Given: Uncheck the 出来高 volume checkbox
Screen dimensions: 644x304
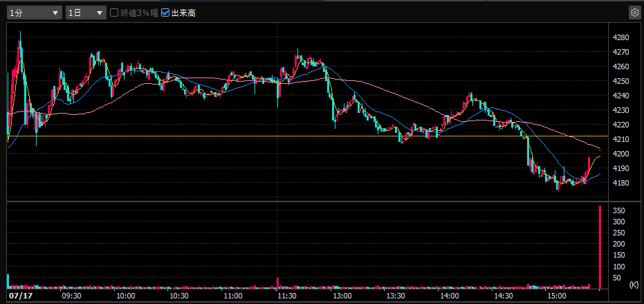Looking at the screenshot, I should tap(165, 12).
